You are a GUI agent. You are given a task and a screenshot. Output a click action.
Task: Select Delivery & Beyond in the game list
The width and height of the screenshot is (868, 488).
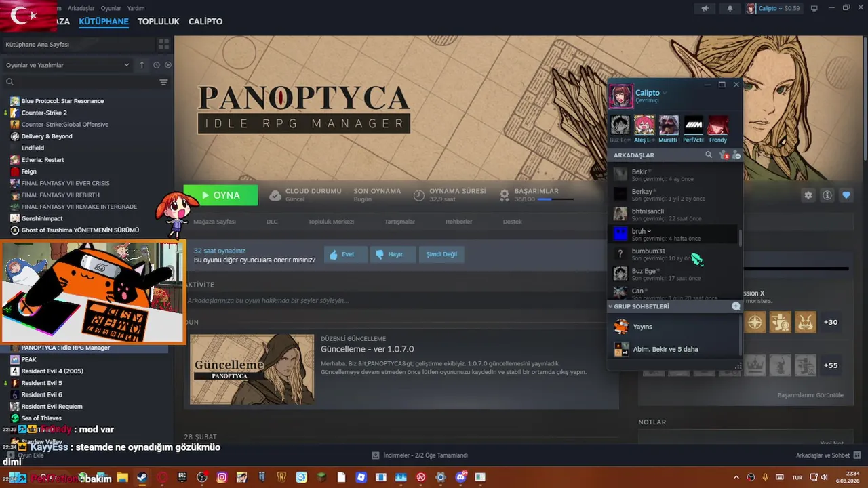(x=47, y=136)
